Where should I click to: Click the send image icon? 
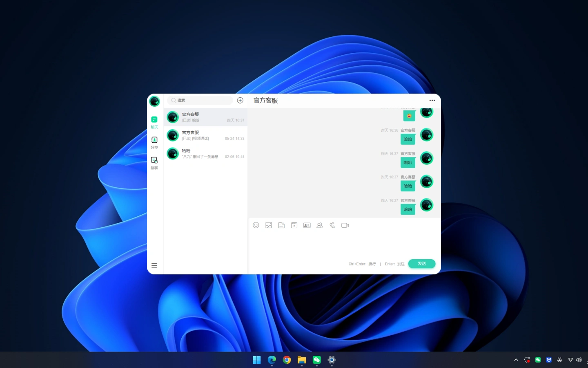269,225
